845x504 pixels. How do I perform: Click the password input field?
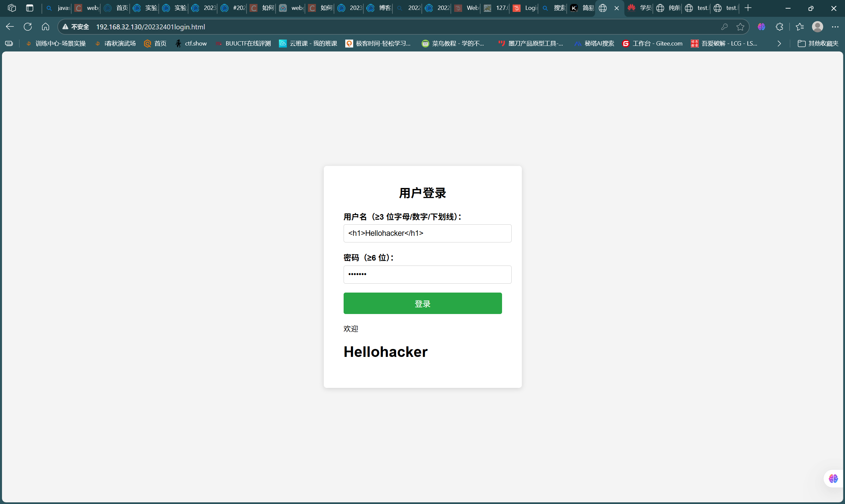[427, 274]
